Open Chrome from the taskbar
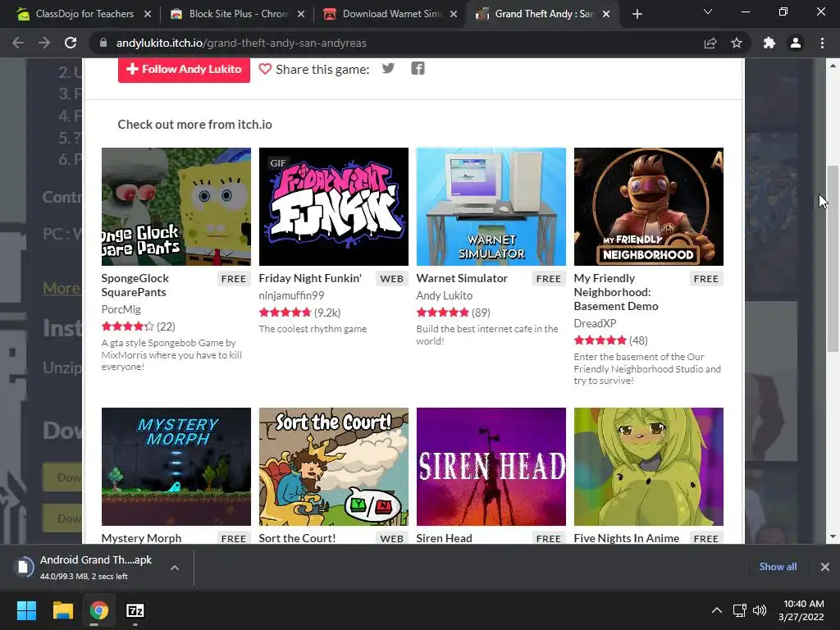This screenshot has width=840, height=630. click(98, 610)
